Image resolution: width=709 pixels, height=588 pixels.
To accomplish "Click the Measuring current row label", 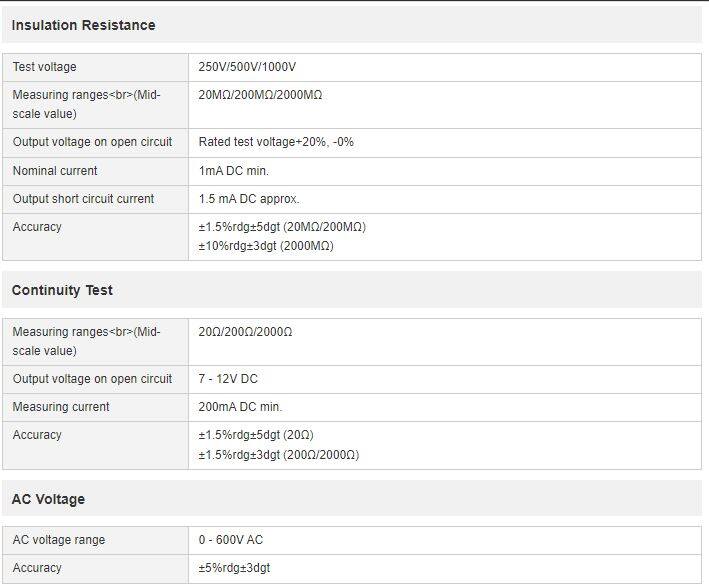I will pyautogui.click(x=61, y=407).
